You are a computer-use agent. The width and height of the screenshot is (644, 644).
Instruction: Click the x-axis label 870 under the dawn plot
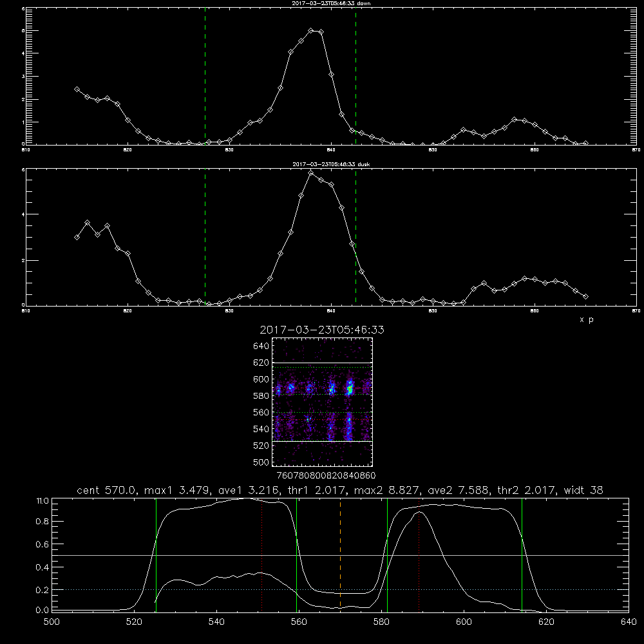point(636,150)
